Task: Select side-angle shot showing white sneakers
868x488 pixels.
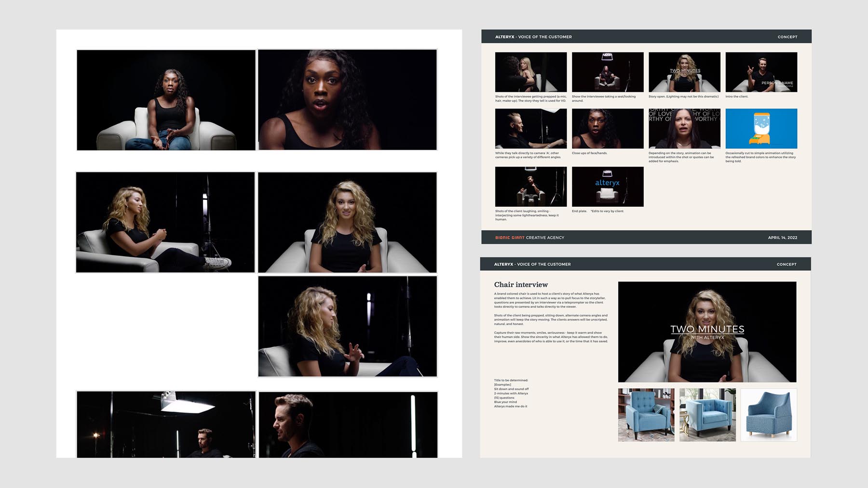Action: pos(165,222)
